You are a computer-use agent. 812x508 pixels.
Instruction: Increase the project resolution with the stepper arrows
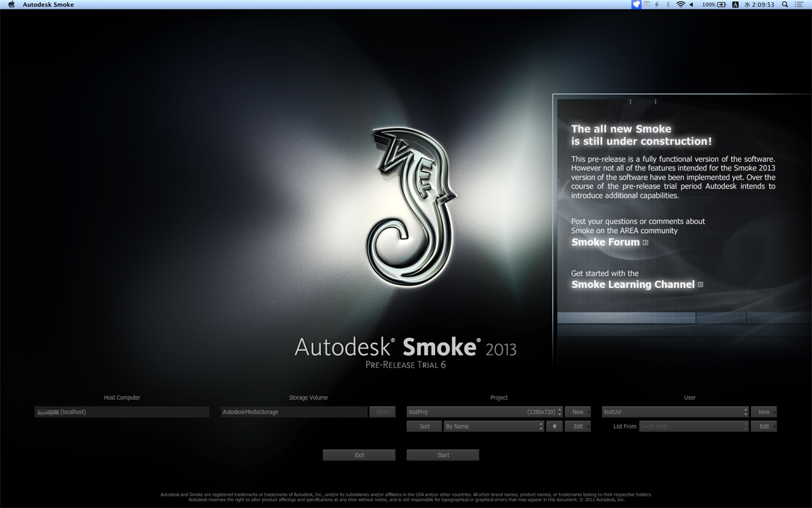point(560,409)
